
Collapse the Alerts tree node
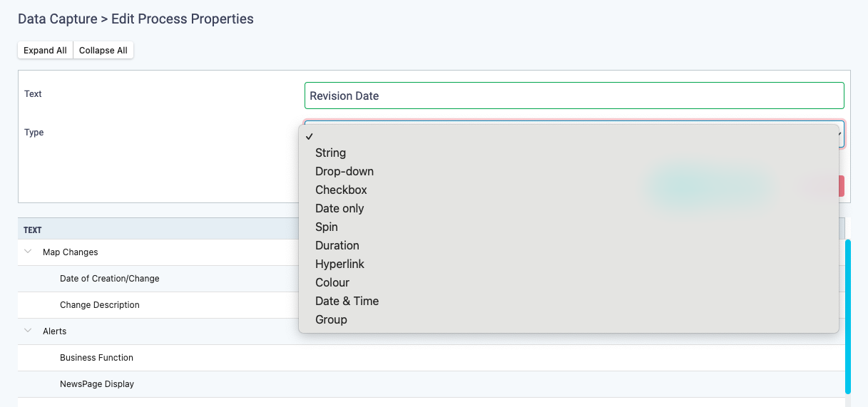(29, 331)
